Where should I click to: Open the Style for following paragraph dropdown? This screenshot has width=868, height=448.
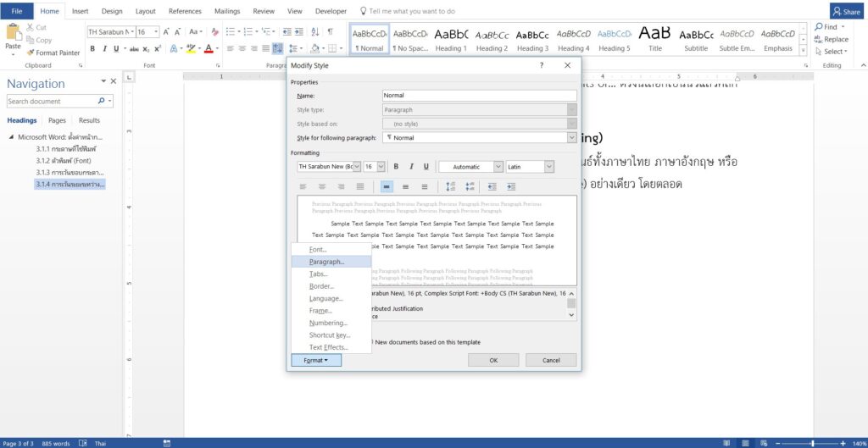571,137
